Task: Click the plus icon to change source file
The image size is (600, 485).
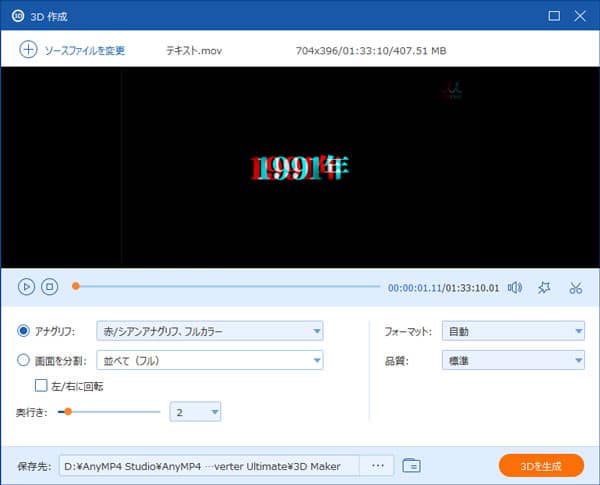Action: [28, 50]
